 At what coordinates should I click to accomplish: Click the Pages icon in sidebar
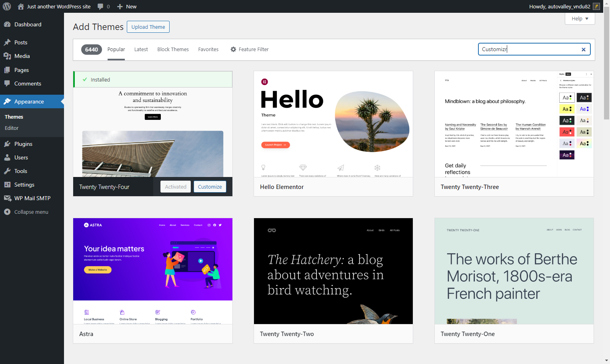[7, 70]
